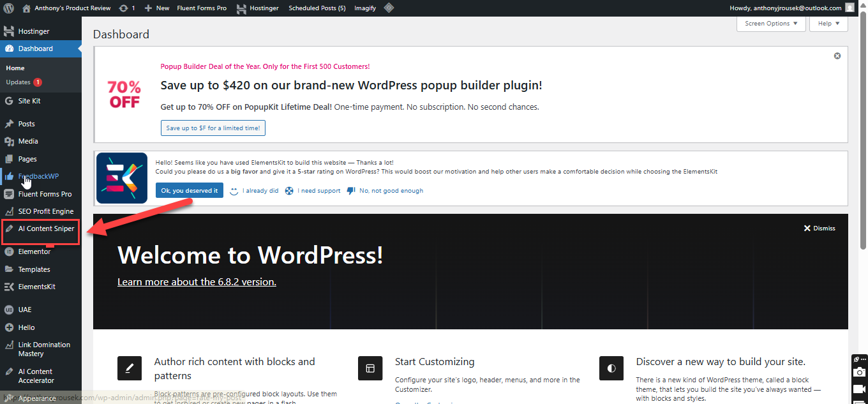
Task: Click the 'Popup Builder Deal of the Year' text
Action: (265, 66)
